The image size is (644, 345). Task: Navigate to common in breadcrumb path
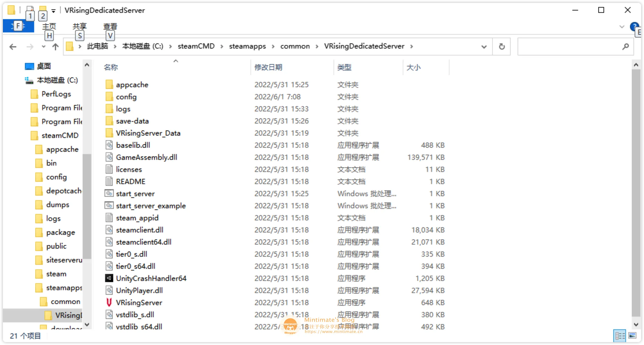pyautogui.click(x=295, y=46)
